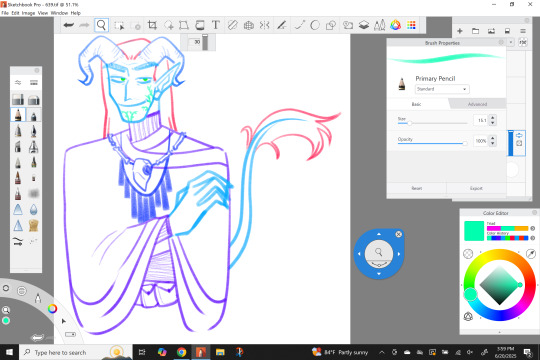Add a new layer with plus icon
Image resolution: width=540 pixels, height=360 pixels.
(459, 31)
